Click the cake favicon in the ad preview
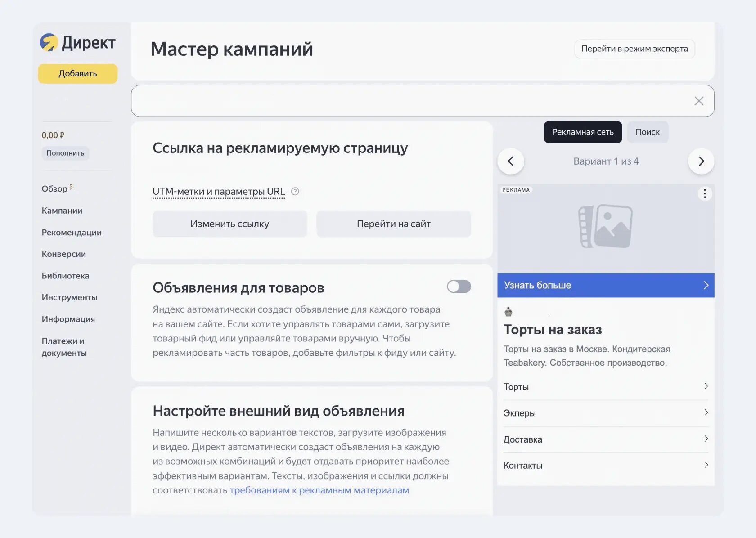 point(508,312)
